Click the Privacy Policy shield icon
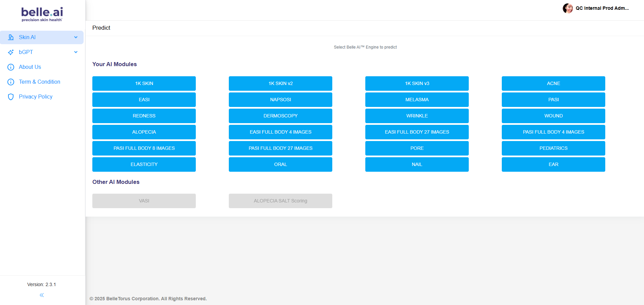This screenshot has height=305, width=644. 11,97
